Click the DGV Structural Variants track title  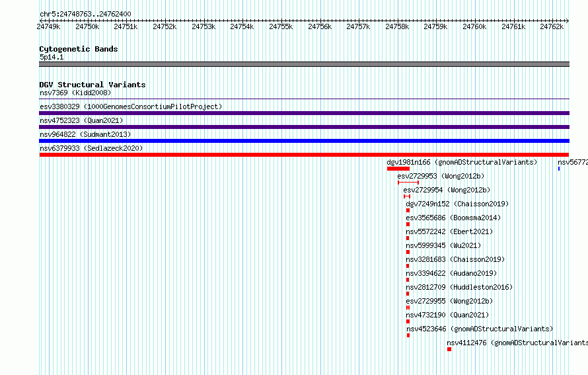tap(92, 85)
